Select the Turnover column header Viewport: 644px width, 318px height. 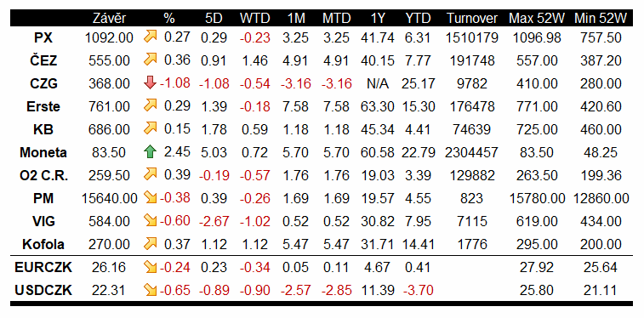point(472,19)
